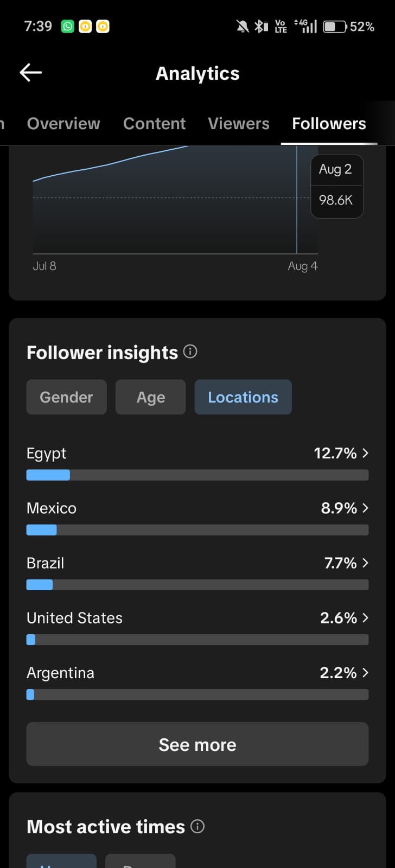Viewport: 395px width, 868px height.
Task: Tap the See more button
Action: click(x=197, y=744)
